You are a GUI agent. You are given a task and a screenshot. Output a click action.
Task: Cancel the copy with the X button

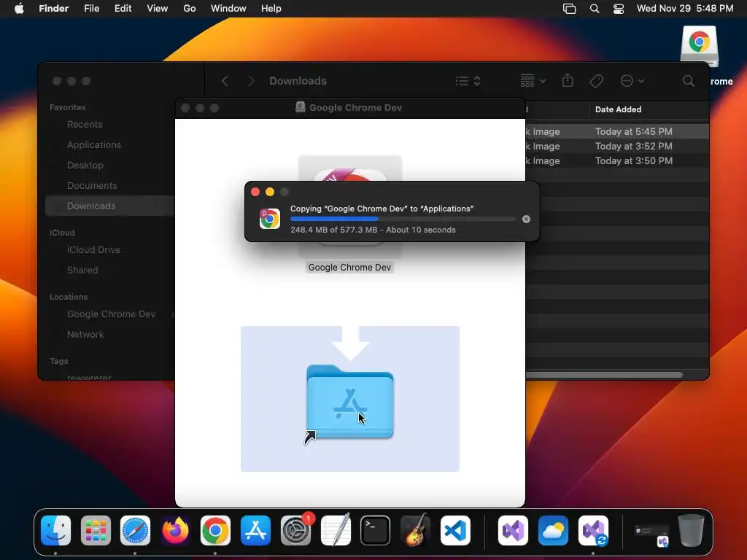(x=526, y=219)
